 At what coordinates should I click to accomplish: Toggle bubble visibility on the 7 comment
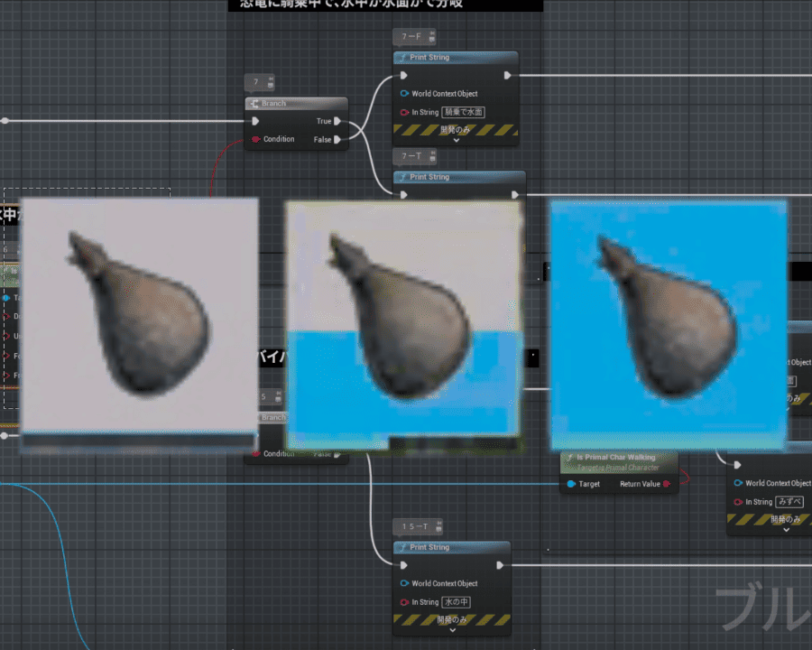(x=271, y=85)
